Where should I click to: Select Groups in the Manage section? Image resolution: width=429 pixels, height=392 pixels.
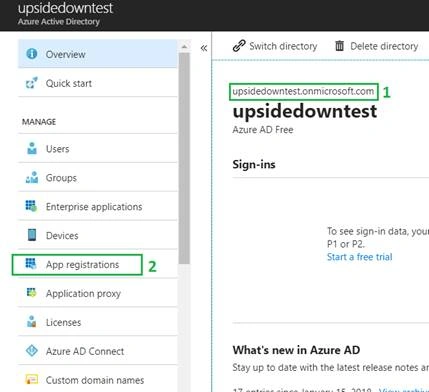coord(97,177)
